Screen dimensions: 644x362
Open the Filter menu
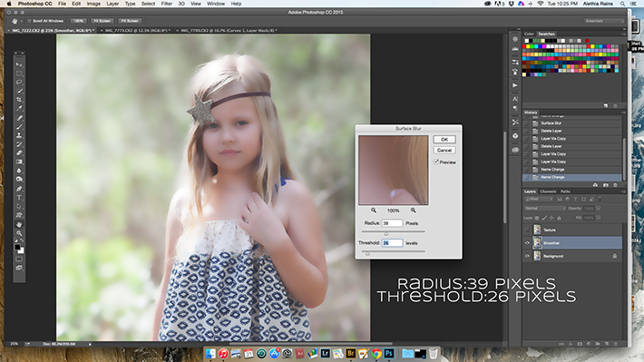click(166, 4)
